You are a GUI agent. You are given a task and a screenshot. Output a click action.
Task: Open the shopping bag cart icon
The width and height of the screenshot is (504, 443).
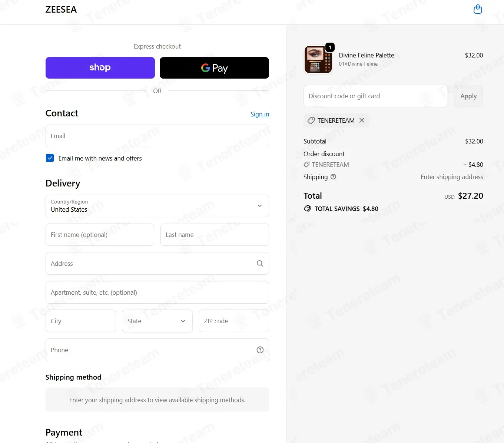point(478,9)
